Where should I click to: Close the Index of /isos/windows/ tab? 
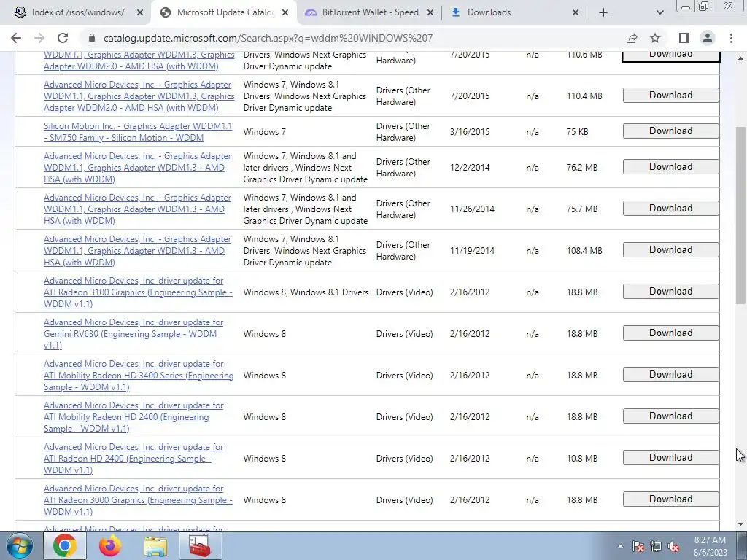(140, 13)
